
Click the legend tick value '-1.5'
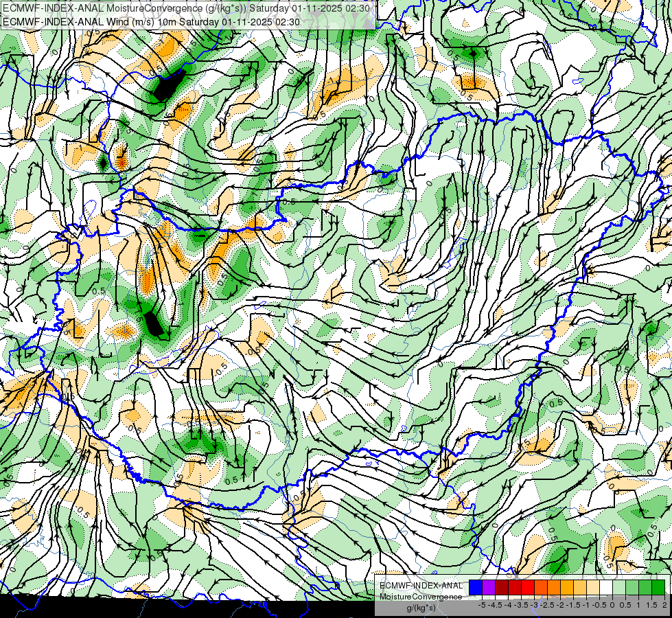click(573, 605)
